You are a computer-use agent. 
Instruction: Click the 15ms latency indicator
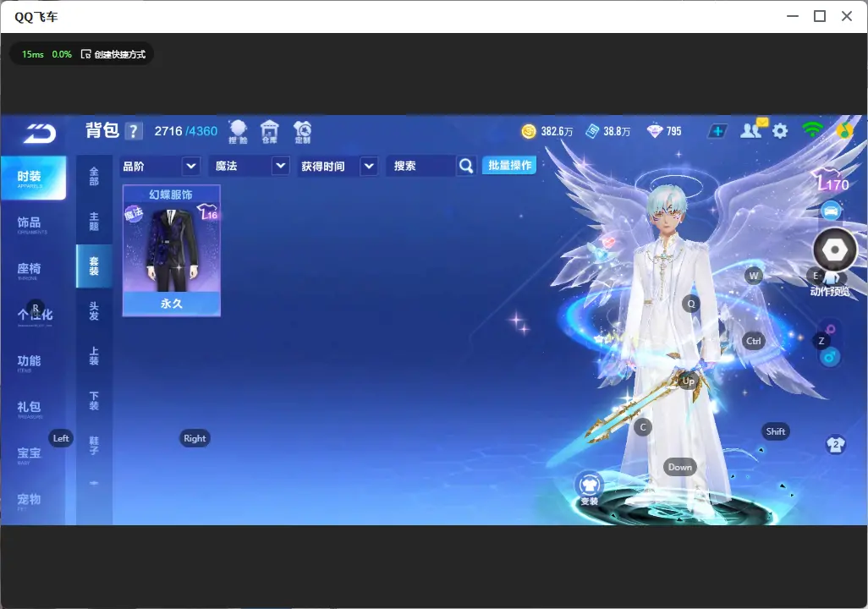pos(33,54)
